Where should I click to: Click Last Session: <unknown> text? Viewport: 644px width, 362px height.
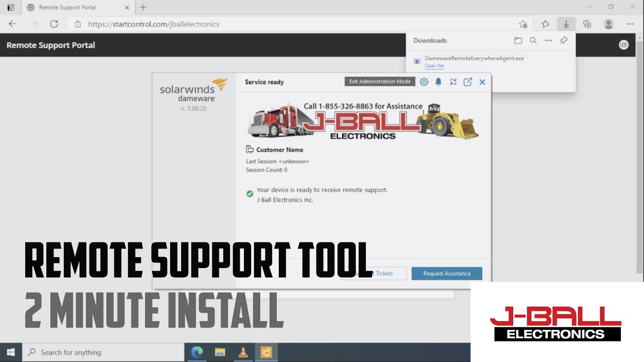[278, 161]
